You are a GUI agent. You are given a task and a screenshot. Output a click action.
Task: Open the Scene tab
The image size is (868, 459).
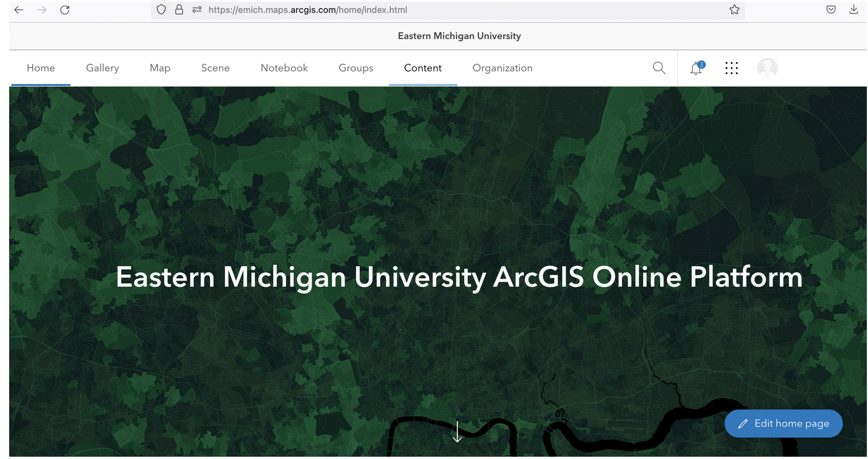(x=215, y=68)
